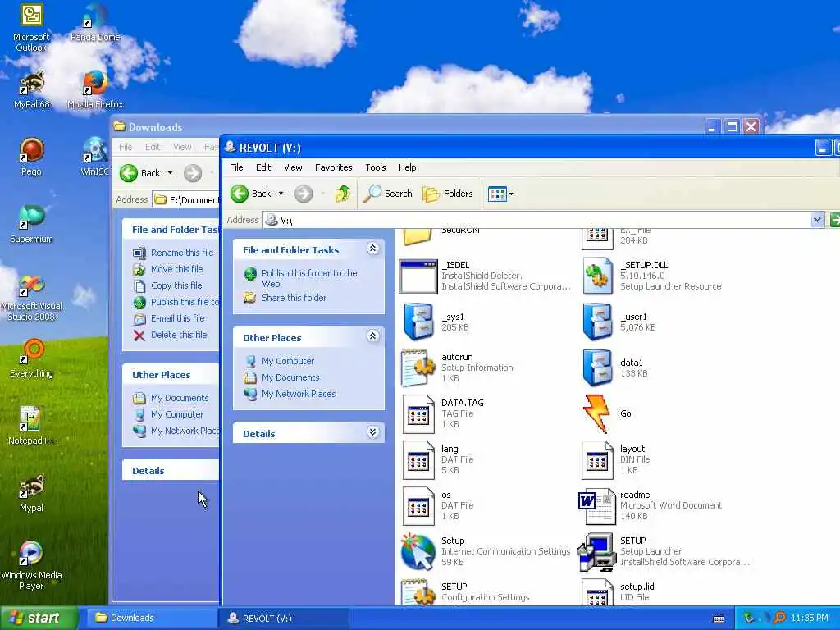Open Supermium desktop shortcut
The width and height of the screenshot is (840, 630).
pos(31,224)
